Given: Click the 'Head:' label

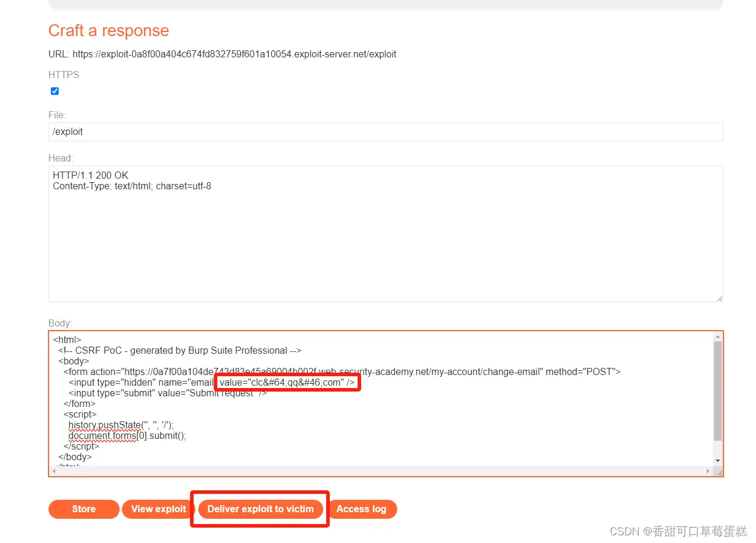Looking at the screenshot, I should pyautogui.click(x=61, y=158).
